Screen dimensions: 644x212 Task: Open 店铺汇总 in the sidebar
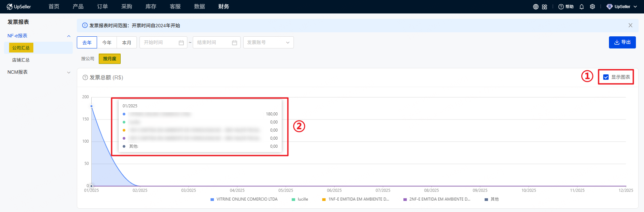21,60
